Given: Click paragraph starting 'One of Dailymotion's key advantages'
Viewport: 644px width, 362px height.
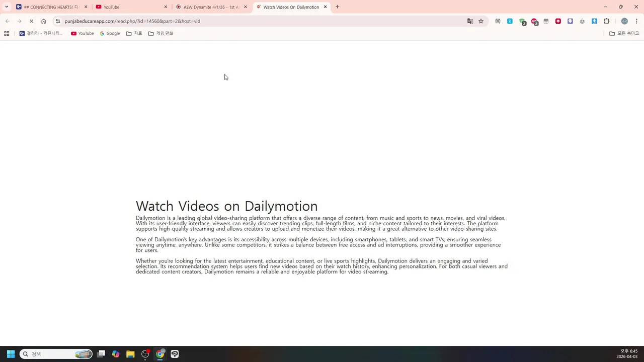Looking at the screenshot, I should (318, 245).
